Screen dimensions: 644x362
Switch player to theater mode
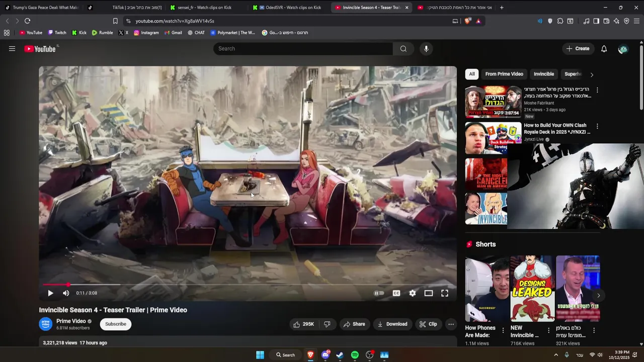click(429, 293)
